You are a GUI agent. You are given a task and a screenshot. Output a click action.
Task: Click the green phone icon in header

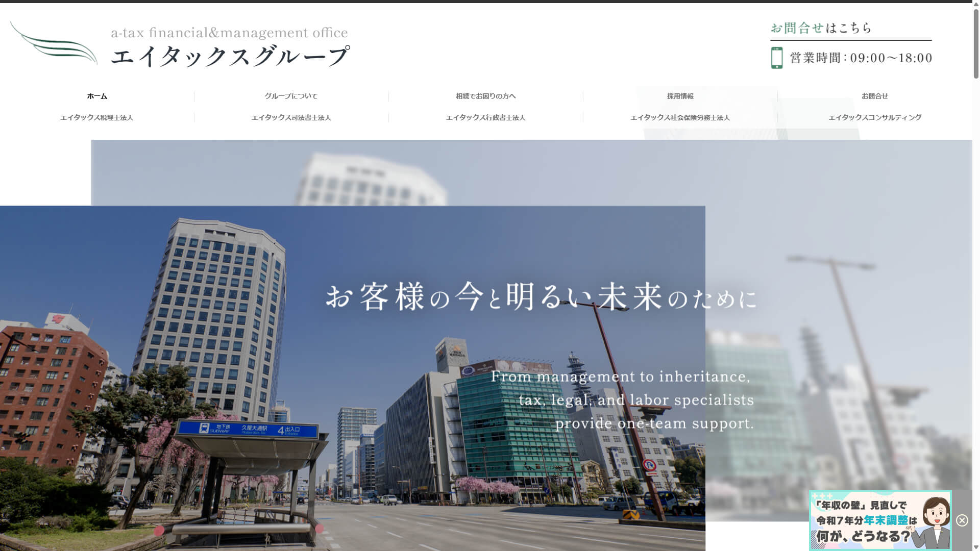(776, 58)
